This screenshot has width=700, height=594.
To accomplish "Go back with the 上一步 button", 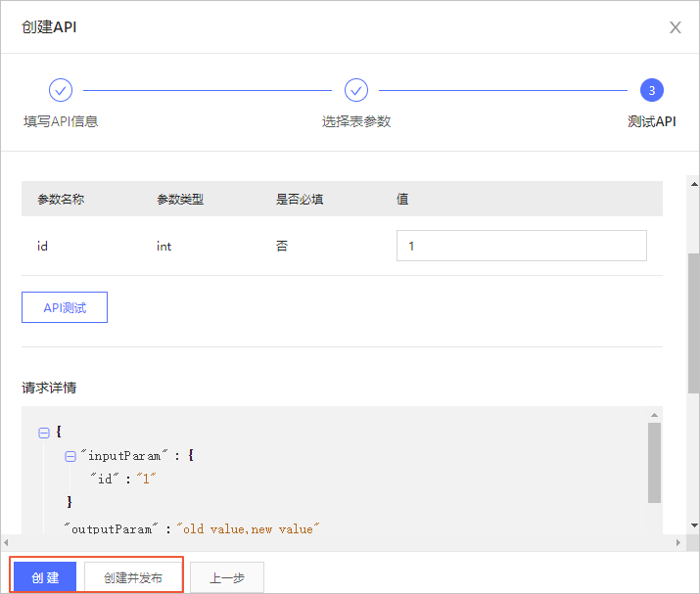I will pyautogui.click(x=227, y=577).
